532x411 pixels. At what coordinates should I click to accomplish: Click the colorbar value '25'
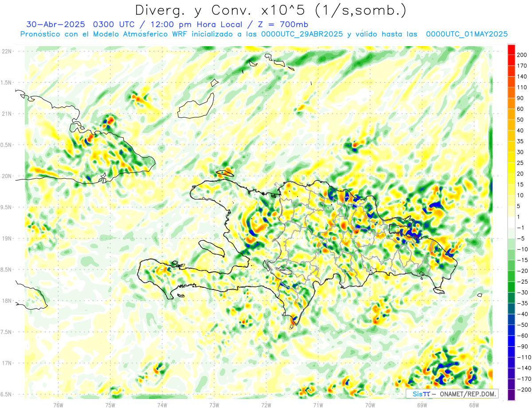tap(520, 163)
